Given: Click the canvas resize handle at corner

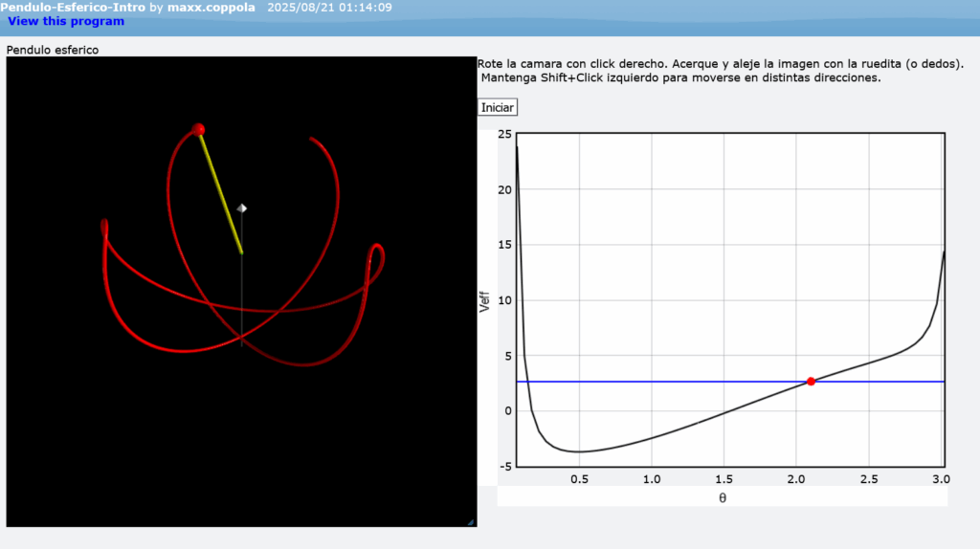Looking at the screenshot, I should tap(471, 522).
